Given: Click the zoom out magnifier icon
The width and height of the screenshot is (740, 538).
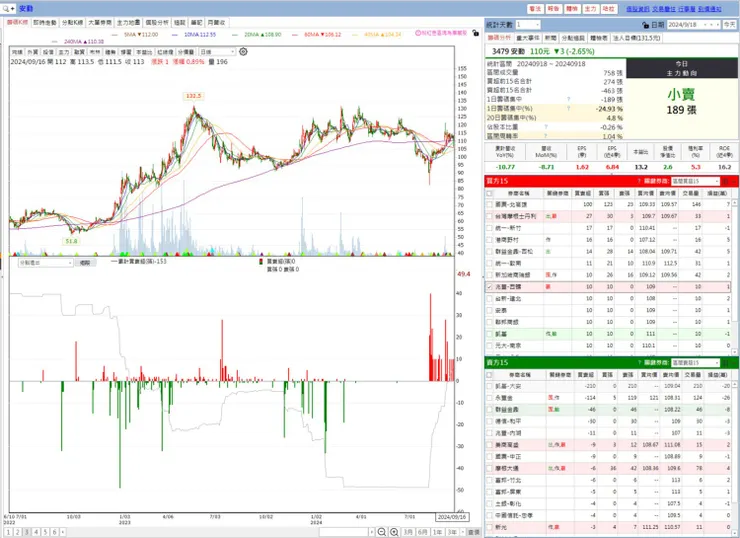Looking at the screenshot, I should tap(382, 532).
